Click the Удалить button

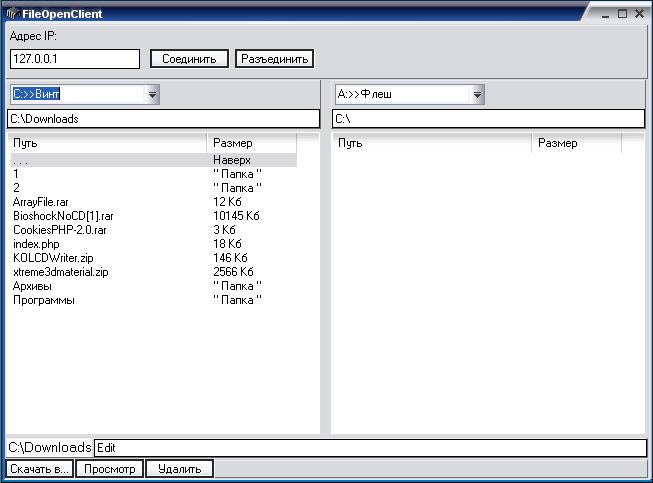[x=179, y=469]
